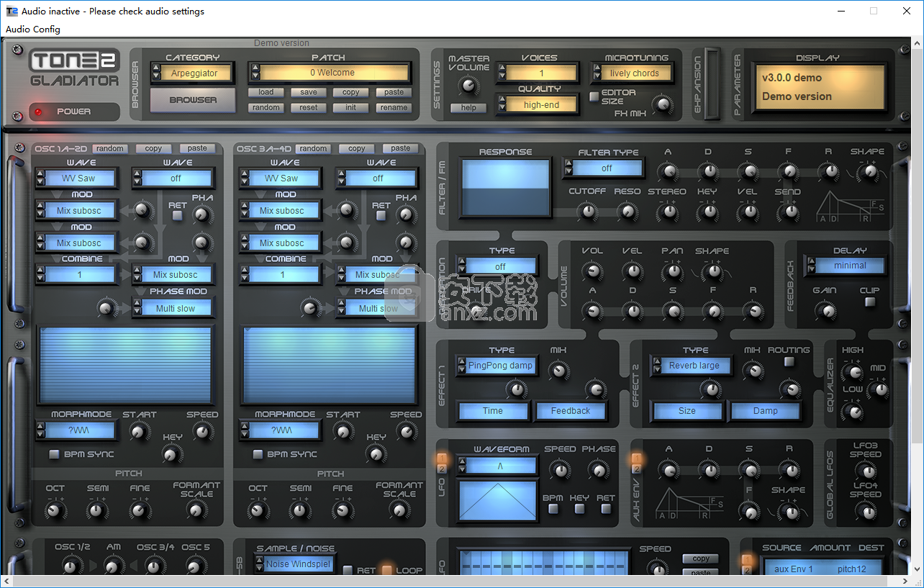Screen dimensions: 924x588
Task: Click the Effect 1 Time parameter field
Action: pyautogui.click(x=493, y=411)
